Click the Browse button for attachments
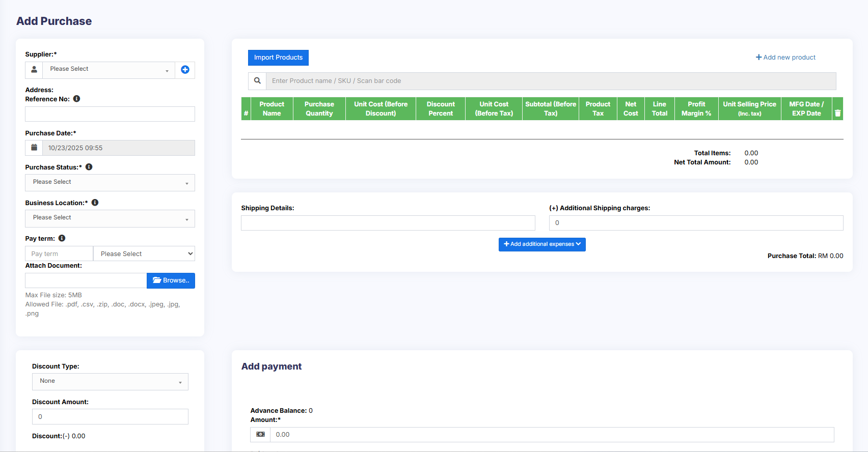Screen dimensions: 868x452 (171, 280)
